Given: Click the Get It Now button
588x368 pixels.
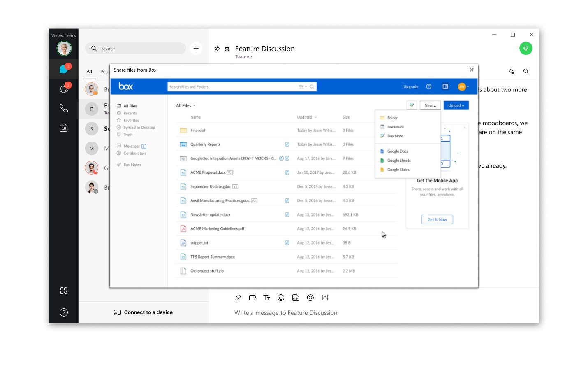Looking at the screenshot, I should [x=437, y=219].
